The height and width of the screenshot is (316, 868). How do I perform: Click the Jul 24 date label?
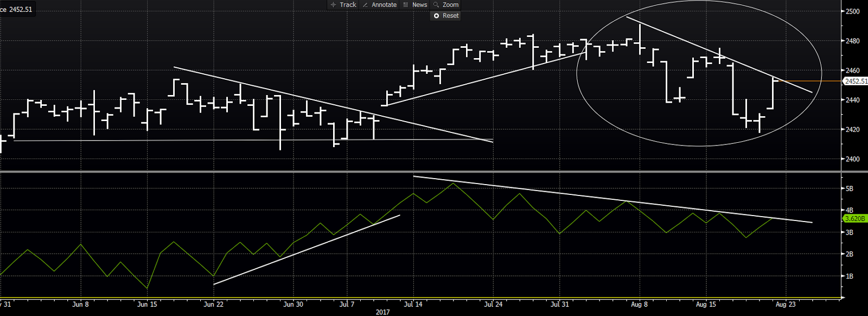pos(493,304)
